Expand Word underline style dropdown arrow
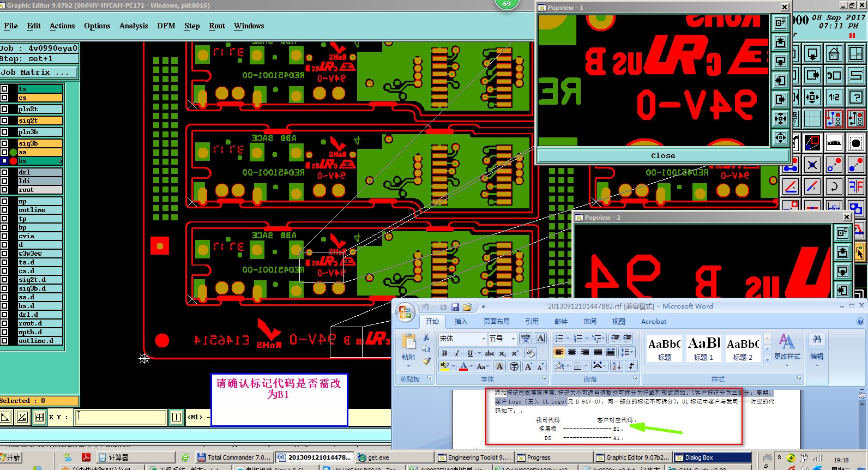868x470 pixels. (x=479, y=353)
